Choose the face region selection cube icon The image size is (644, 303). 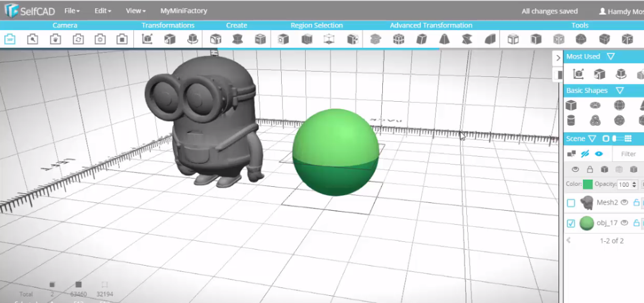click(x=283, y=39)
